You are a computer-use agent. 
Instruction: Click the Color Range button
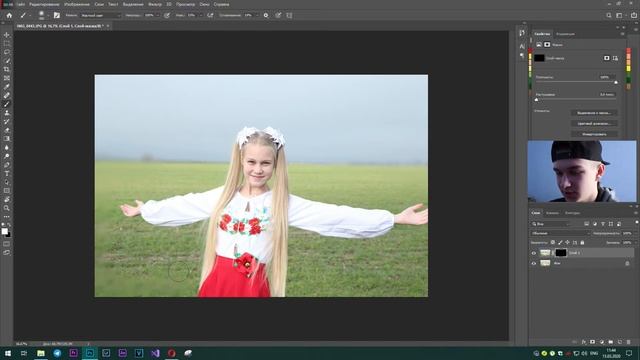pyautogui.click(x=594, y=123)
